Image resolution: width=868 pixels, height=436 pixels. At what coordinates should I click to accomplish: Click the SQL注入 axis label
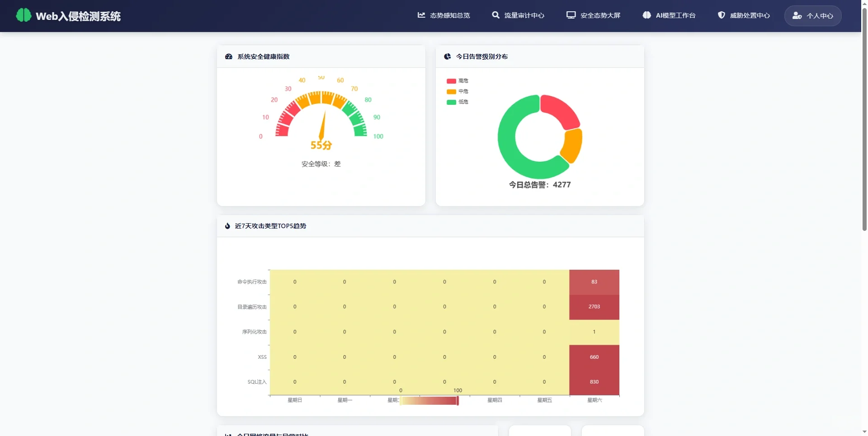point(257,382)
